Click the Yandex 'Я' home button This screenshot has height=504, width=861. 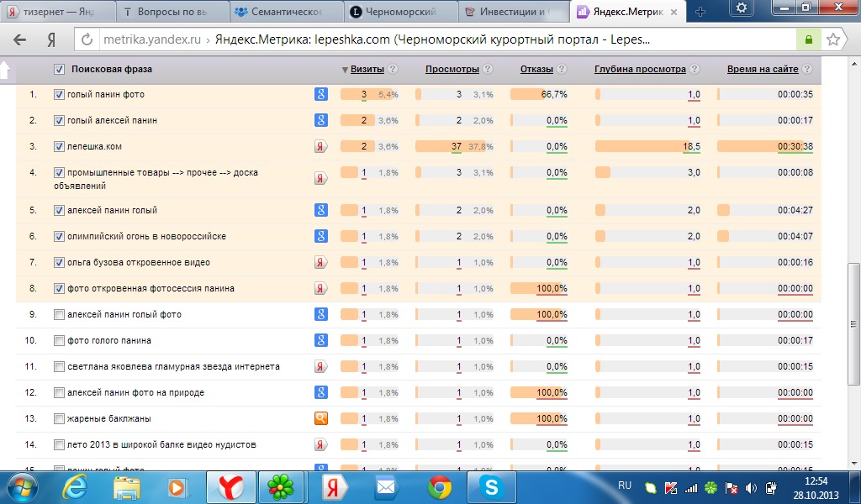click(51, 40)
